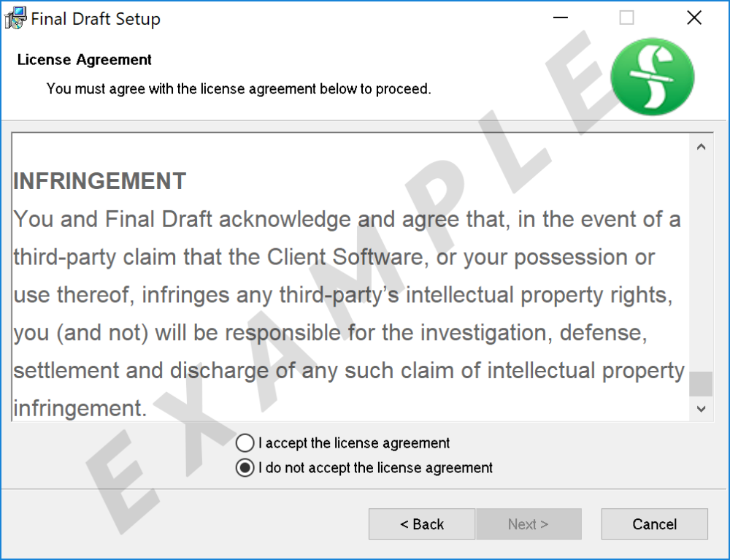Image resolution: width=730 pixels, height=560 pixels.
Task: Select 'I do not accept' radio option
Action: coord(245,468)
